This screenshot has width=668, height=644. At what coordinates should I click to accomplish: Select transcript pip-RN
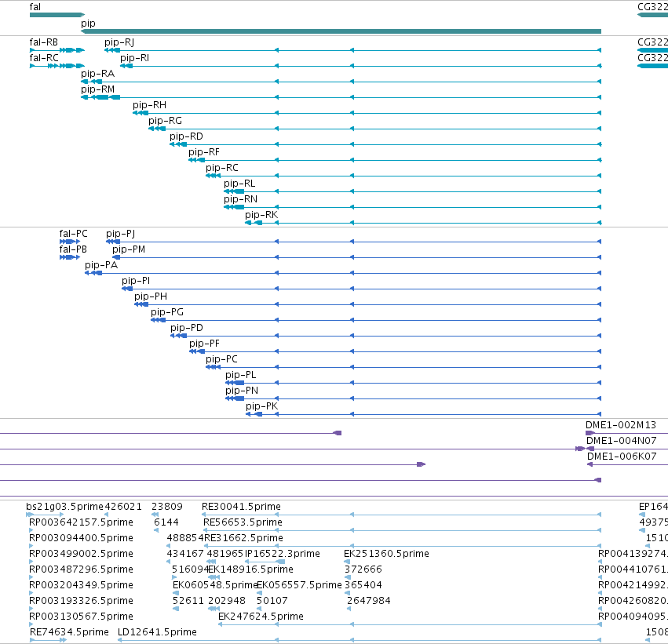[241, 199]
